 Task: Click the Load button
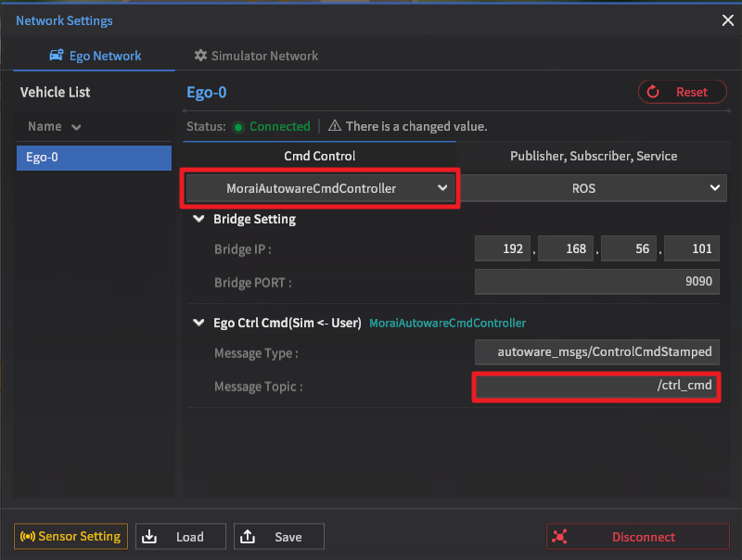tap(181, 537)
